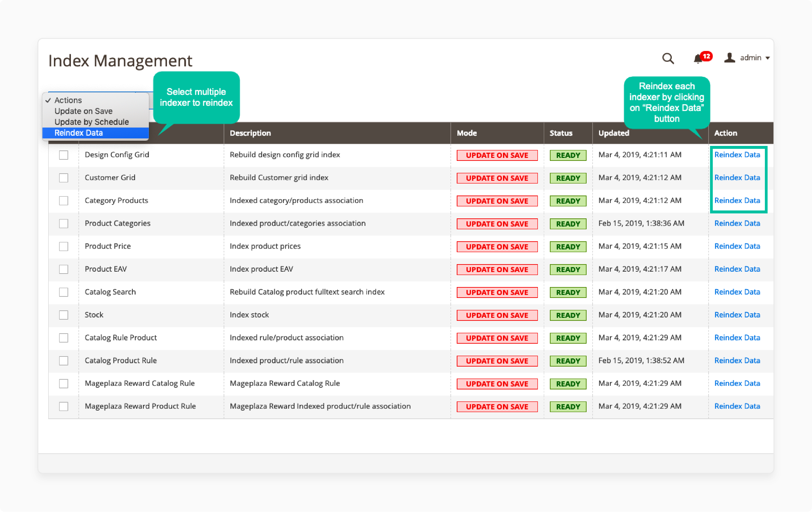
Task: Tick checkbox for Mageplaza Reward Catalog Rule
Action: (63, 384)
